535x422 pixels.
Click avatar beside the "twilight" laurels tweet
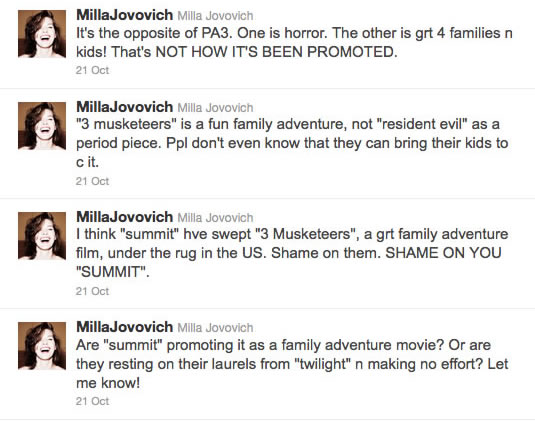point(42,346)
